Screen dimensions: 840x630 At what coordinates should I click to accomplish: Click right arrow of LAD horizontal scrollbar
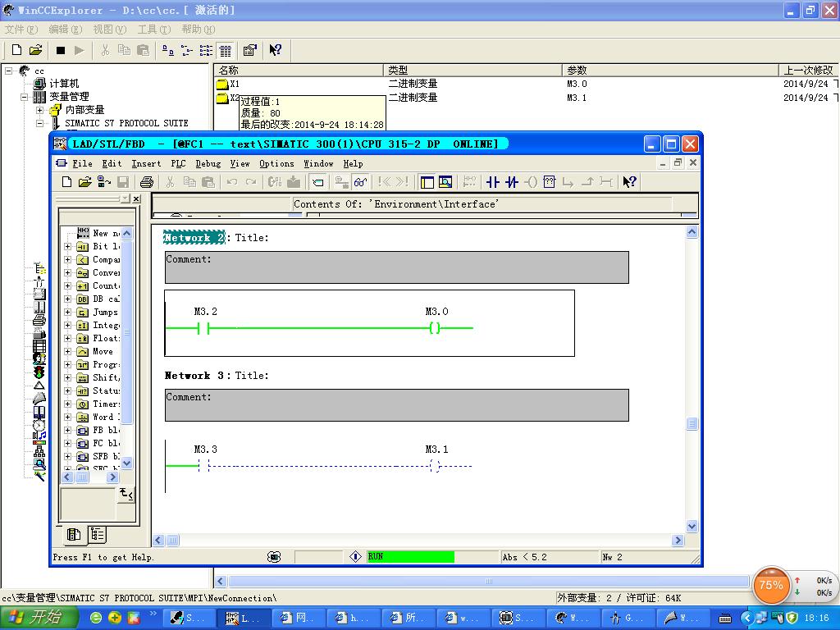[x=678, y=540]
